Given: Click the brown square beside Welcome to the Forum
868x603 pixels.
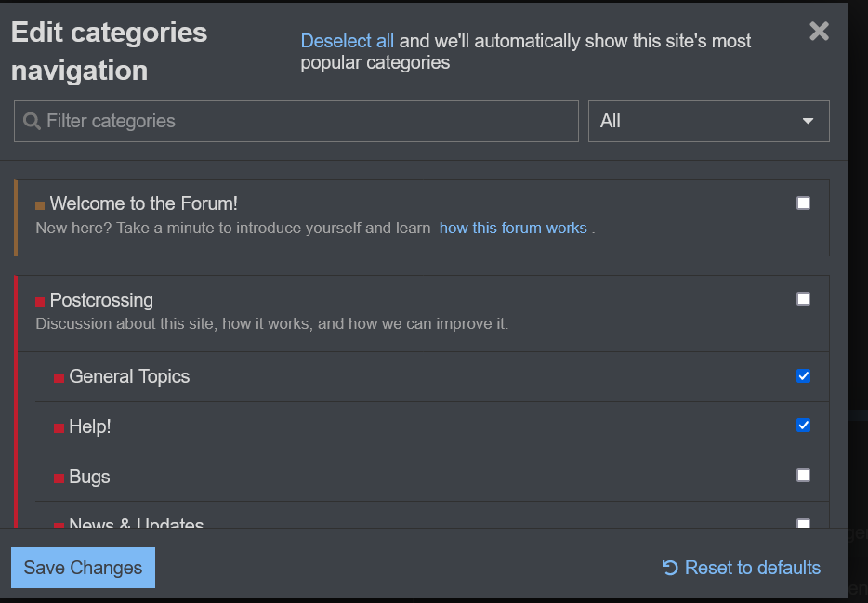Looking at the screenshot, I should click(40, 205).
